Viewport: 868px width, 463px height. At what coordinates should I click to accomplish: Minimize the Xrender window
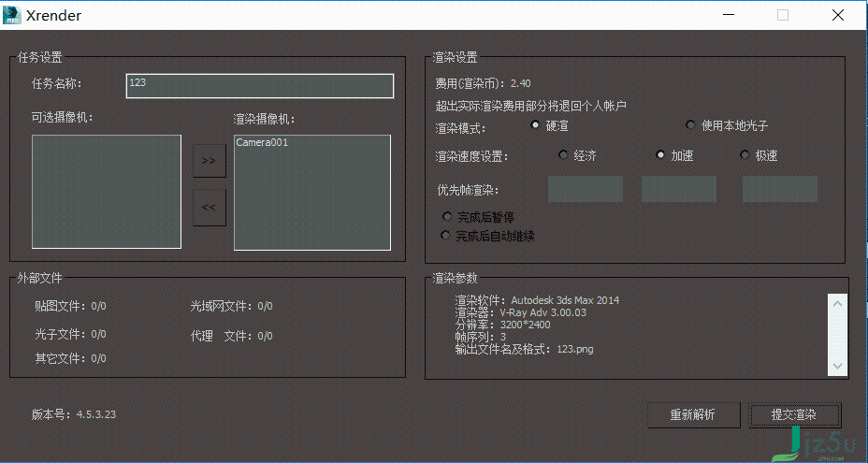click(x=730, y=15)
